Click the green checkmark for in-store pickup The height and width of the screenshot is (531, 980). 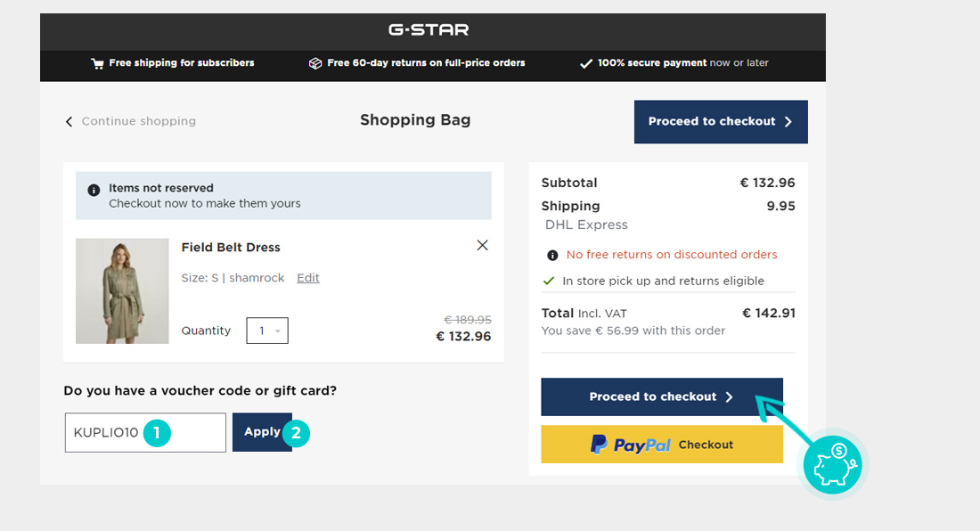pos(550,281)
